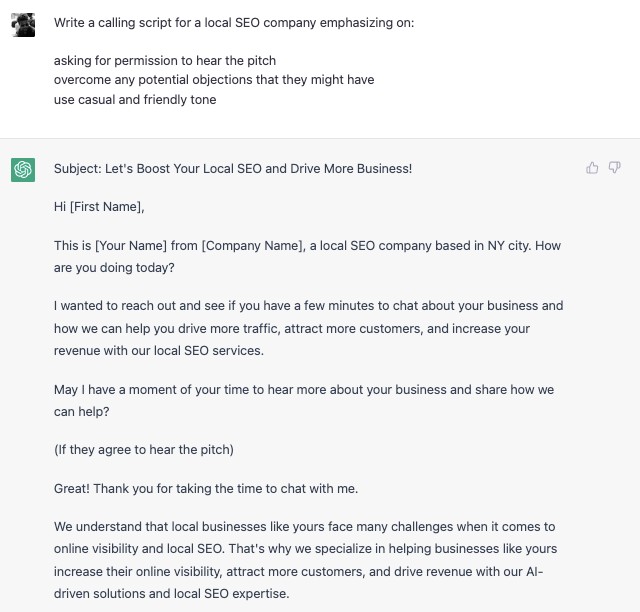640x612 pixels.
Task: Click the paragraph starting 'I wanted to reach out'
Action: (x=309, y=328)
